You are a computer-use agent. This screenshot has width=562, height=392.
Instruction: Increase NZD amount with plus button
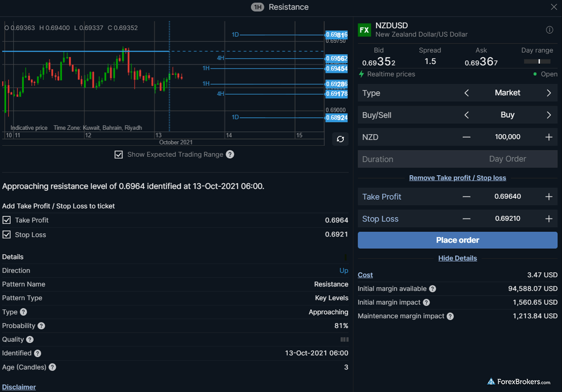point(549,137)
